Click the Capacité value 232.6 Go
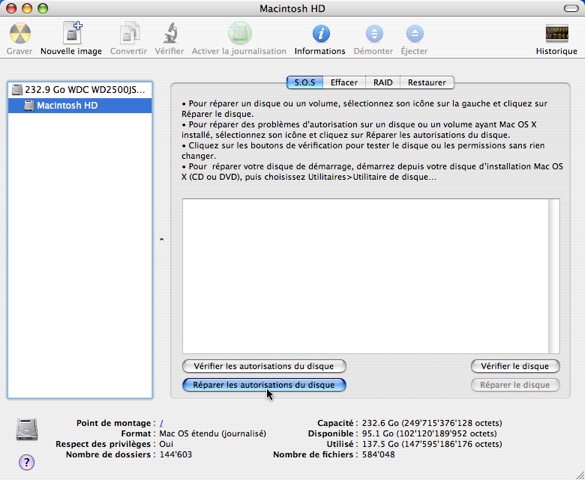Image resolution: width=585 pixels, height=480 pixels. point(432,423)
